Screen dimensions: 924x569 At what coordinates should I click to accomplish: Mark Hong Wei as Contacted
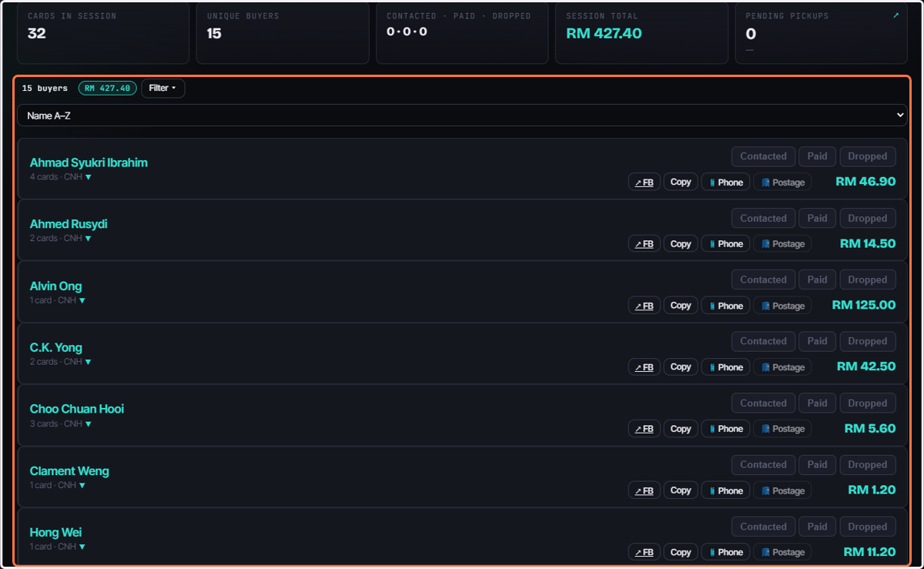click(763, 527)
